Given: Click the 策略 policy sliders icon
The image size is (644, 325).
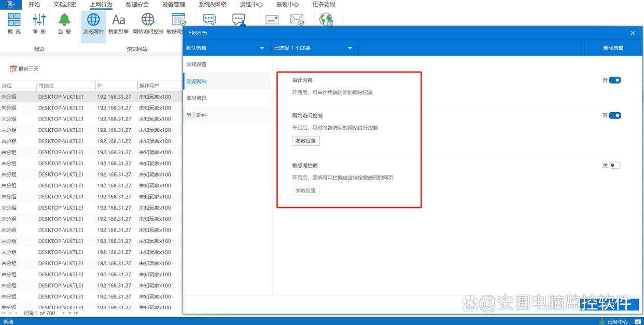Looking at the screenshot, I should point(39,23).
